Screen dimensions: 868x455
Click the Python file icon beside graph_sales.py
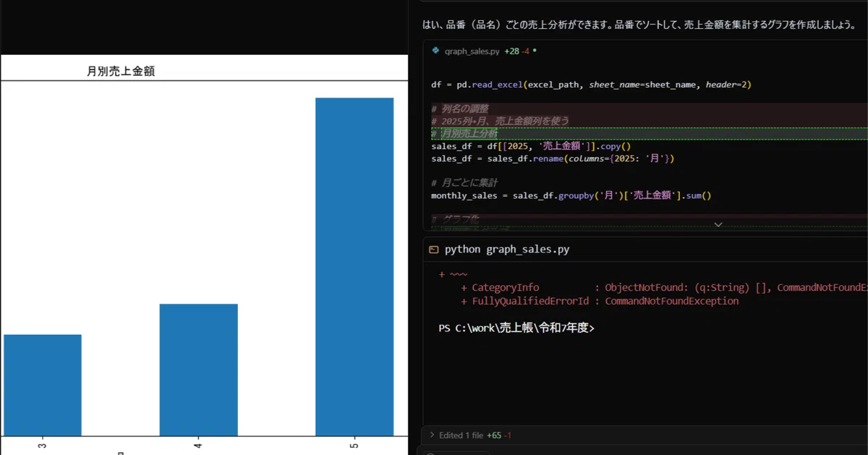pos(435,51)
